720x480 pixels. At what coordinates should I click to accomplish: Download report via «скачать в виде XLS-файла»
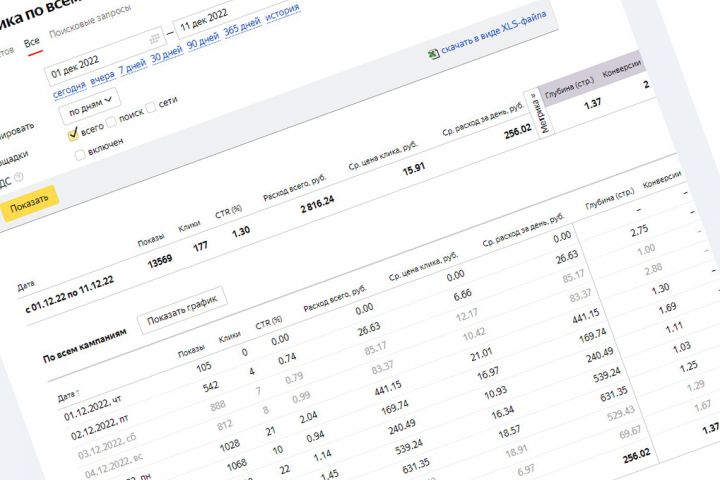point(494,32)
